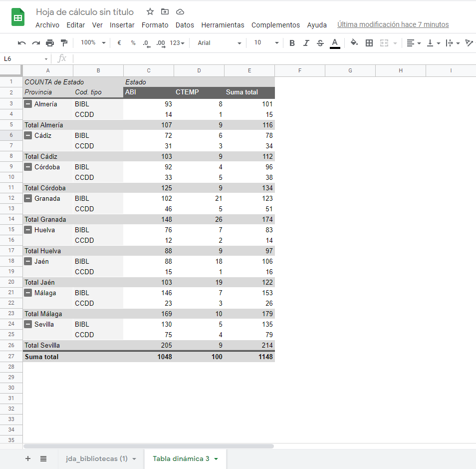Open the zoom 100% dropdown
This screenshot has width=476, height=469.
click(93, 43)
